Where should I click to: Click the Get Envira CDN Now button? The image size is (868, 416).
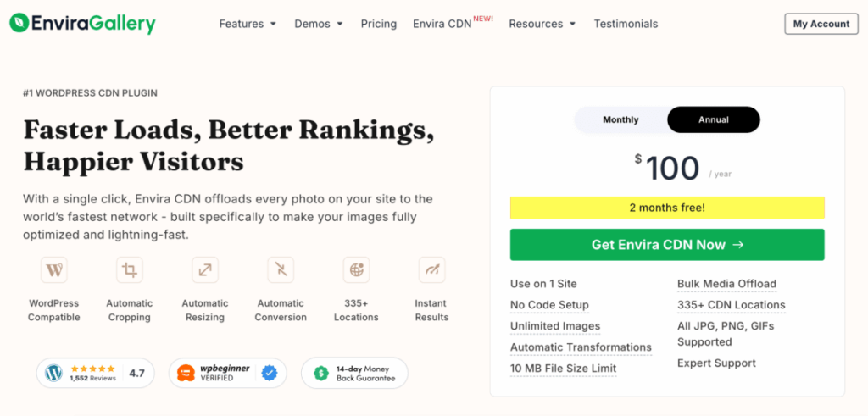pos(667,245)
